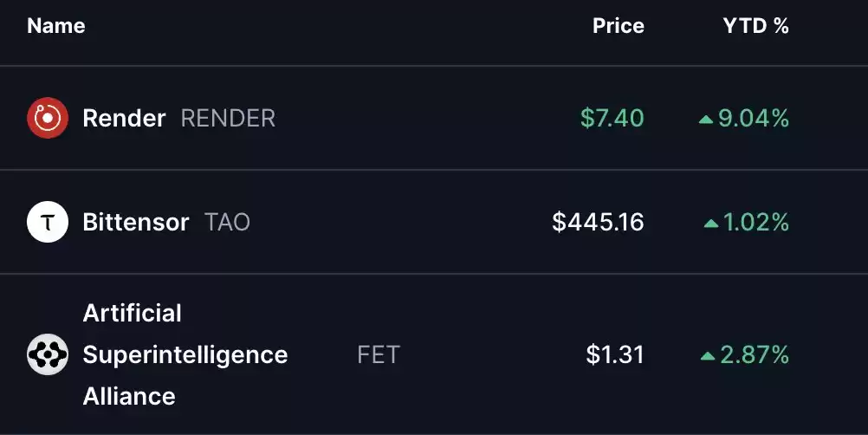Click the up arrow next to 1.02%
This screenshot has height=435, width=868.
(x=711, y=223)
